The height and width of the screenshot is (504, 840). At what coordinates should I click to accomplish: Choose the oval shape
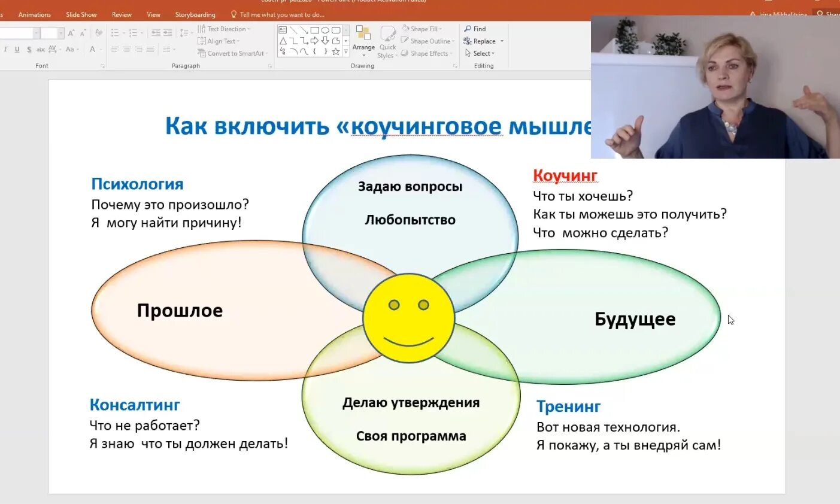pyautogui.click(x=325, y=30)
